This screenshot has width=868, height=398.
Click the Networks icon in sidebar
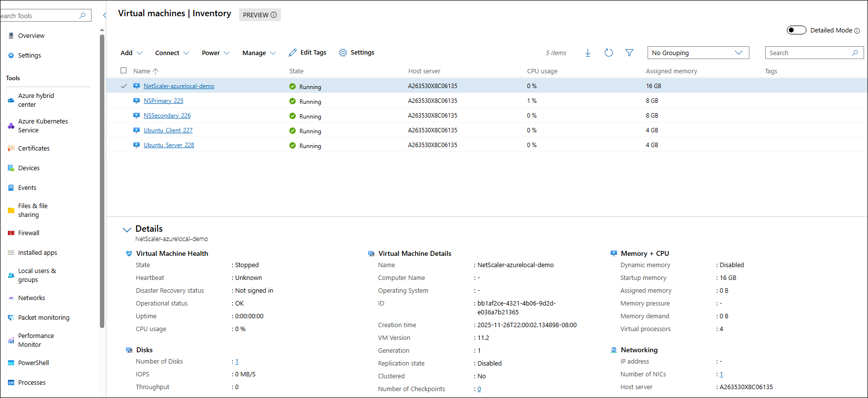coord(11,298)
